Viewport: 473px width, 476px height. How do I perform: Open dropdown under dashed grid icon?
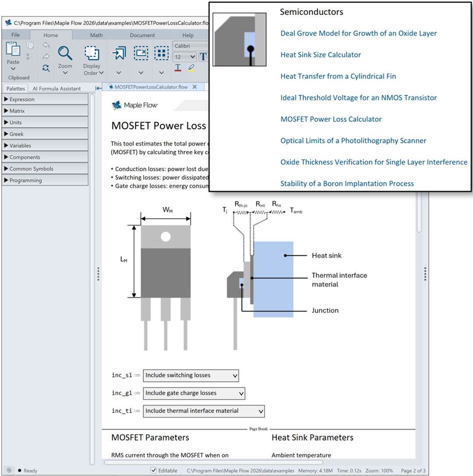coord(162,73)
